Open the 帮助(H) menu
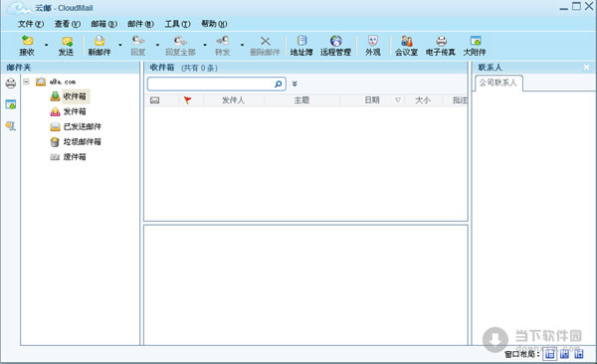The height and width of the screenshot is (364, 597). click(x=214, y=24)
